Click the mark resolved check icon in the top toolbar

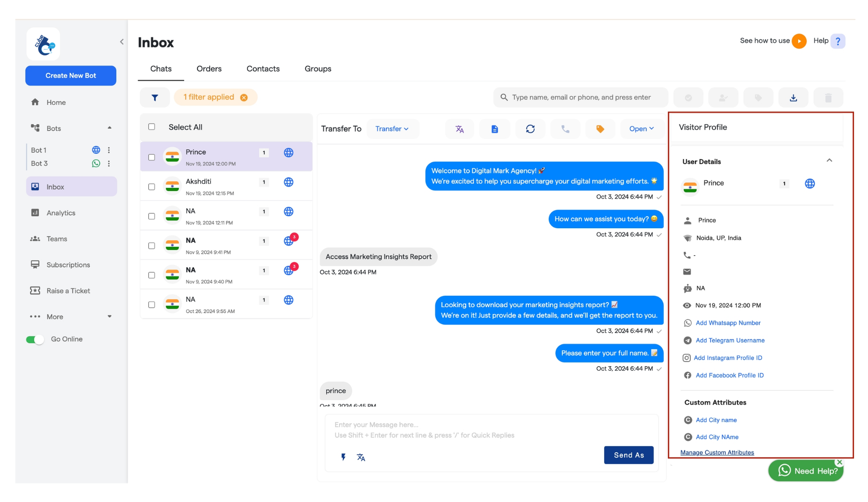point(688,98)
